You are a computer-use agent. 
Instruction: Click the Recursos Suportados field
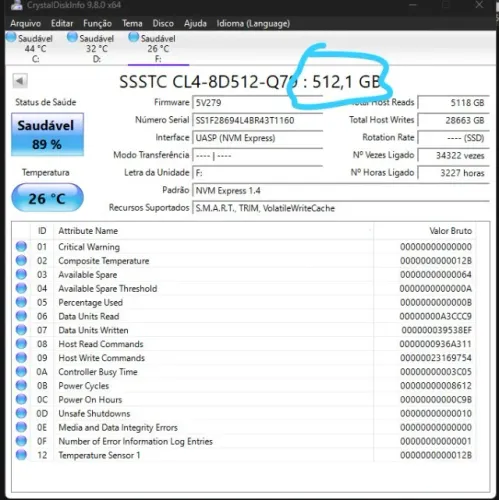coord(341,208)
